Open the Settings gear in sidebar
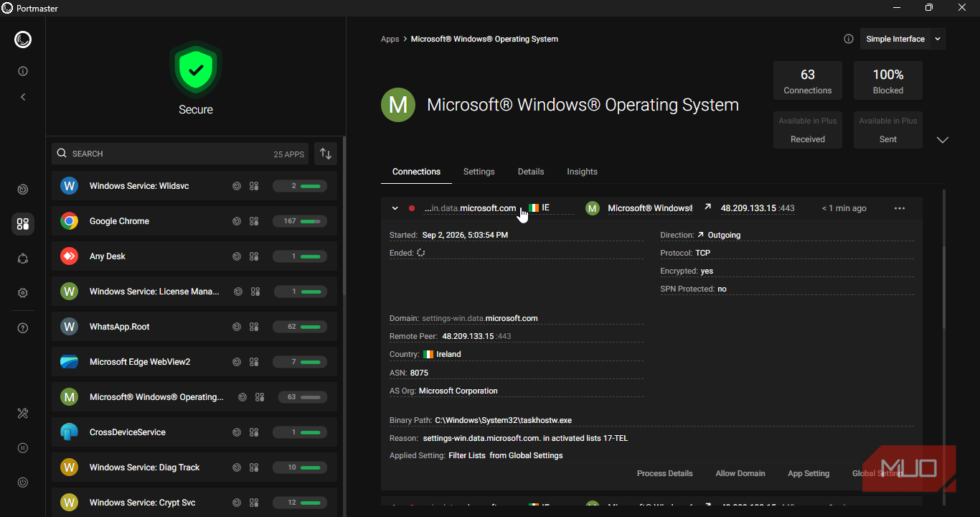This screenshot has width=980, height=517. (x=23, y=293)
